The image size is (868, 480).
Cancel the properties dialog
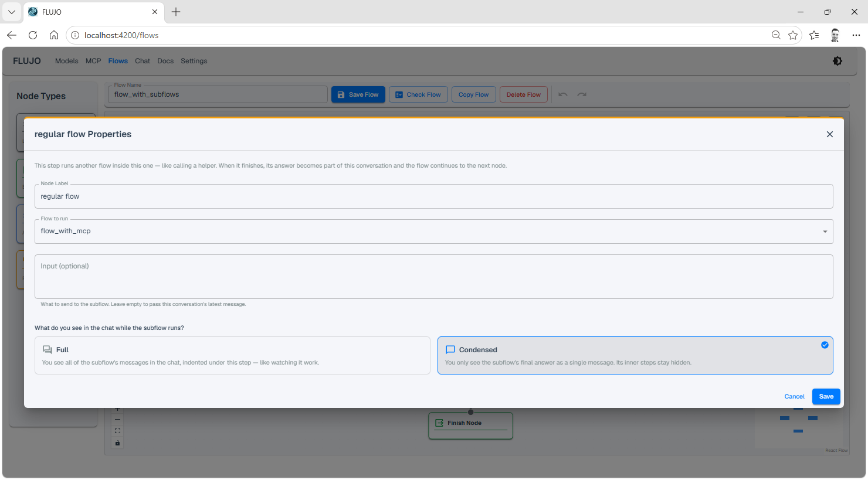[794, 396]
